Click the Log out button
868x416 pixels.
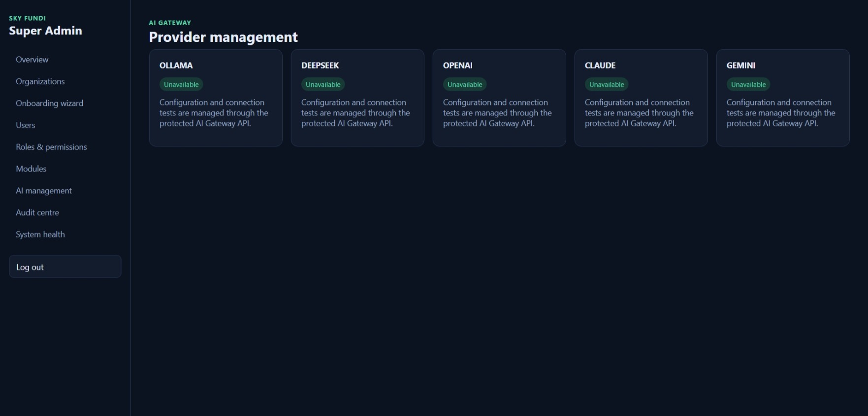(x=65, y=267)
